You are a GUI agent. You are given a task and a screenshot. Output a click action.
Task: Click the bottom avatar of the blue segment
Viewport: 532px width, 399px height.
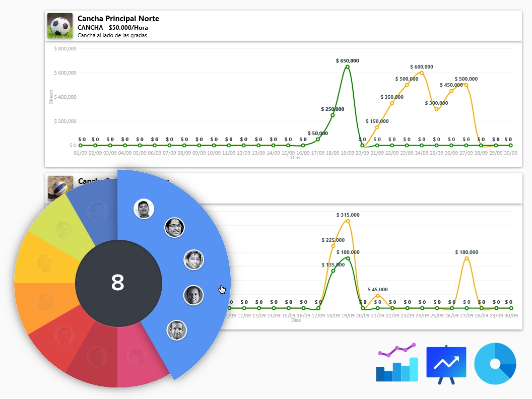point(177,330)
